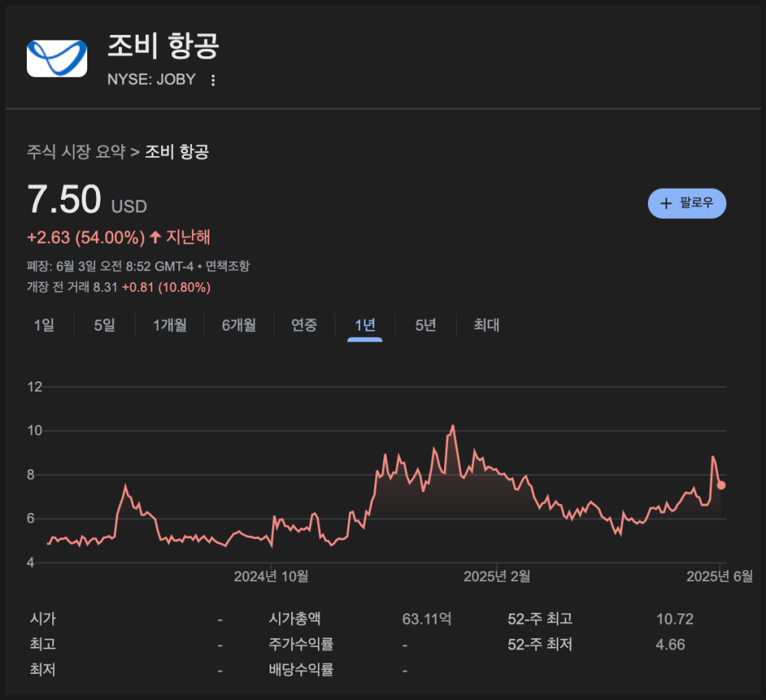Click the 12 y-axis label
766x700 pixels.
[x=35, y=387]
